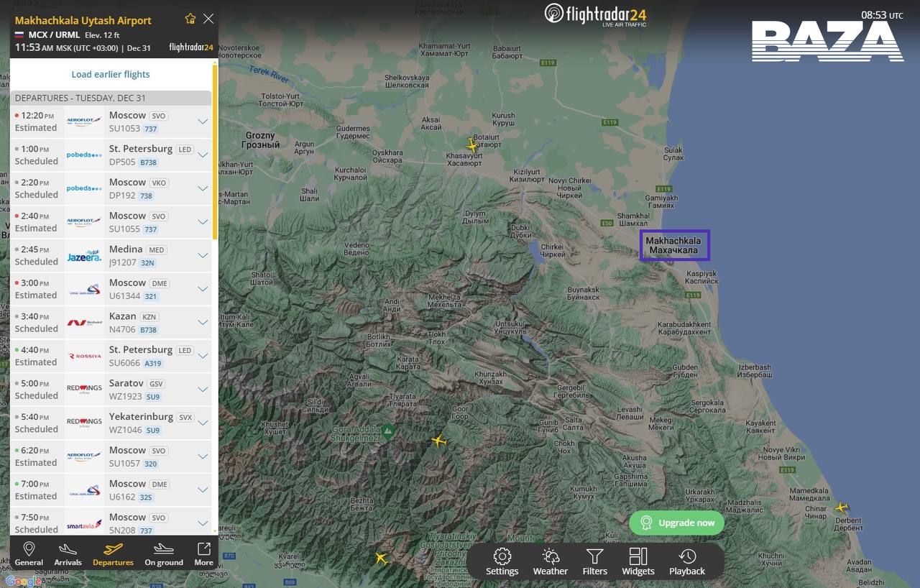Click the Load earlier flights link
Screen dimensions: 920x588
[111, 74]
